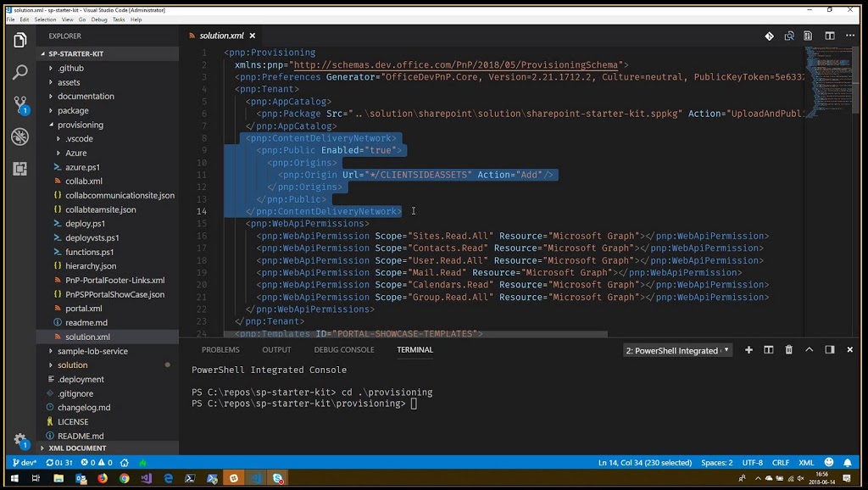Click the Open Changes icon in editor toolbar
Image resolution: width=868 pixels, height=490 pixels.
pyautogui.click(x=789, y=36)
